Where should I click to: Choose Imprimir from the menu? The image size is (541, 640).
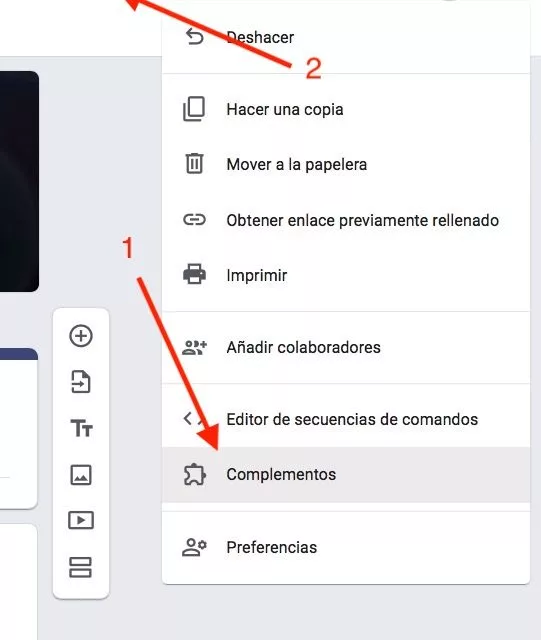click(257, 276)
